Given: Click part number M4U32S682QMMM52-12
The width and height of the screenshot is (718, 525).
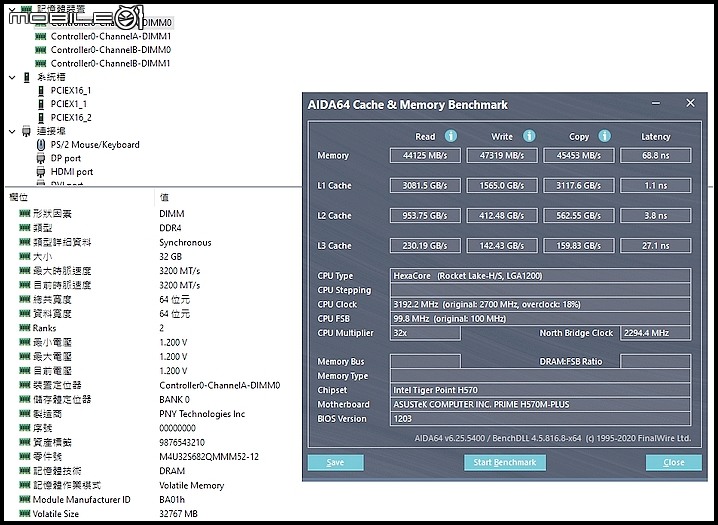Looking at the screenshot, I should coord(209,457).
